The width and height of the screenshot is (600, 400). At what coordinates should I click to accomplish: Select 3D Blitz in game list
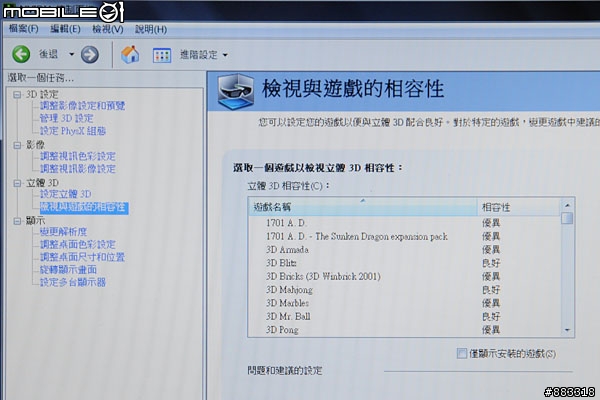click(x=404, y=263)
